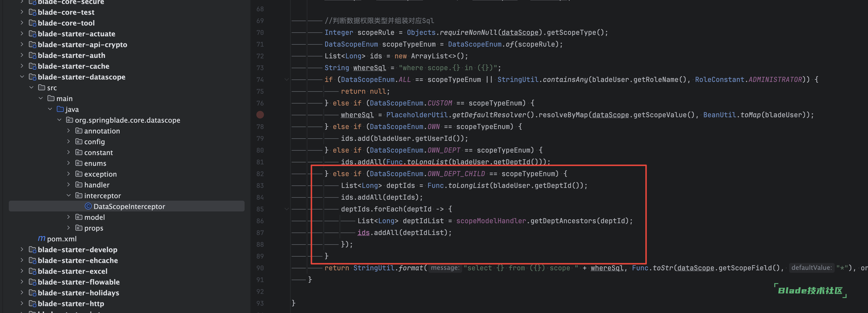This screenshot has height=313, width=868.
Task: Expand the blade-starter-excel module chevron
Action: pyautogui.click(x=22, y=271)
